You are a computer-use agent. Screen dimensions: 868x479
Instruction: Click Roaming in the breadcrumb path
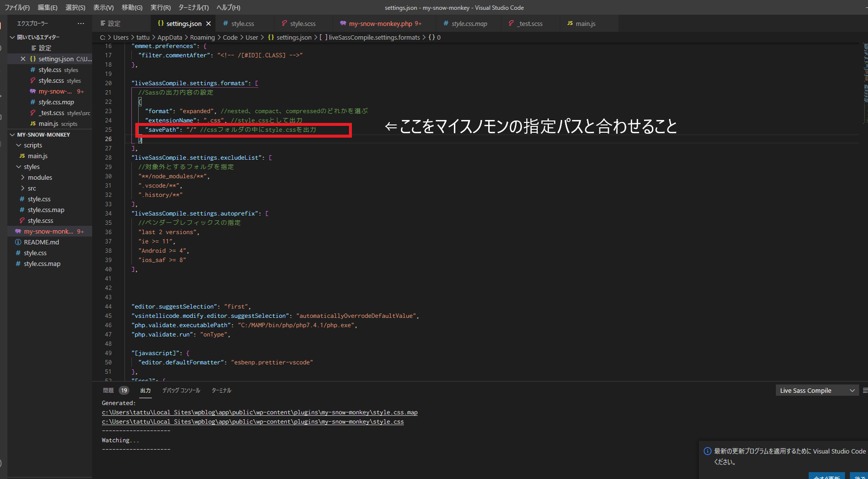tap(202, 37)
